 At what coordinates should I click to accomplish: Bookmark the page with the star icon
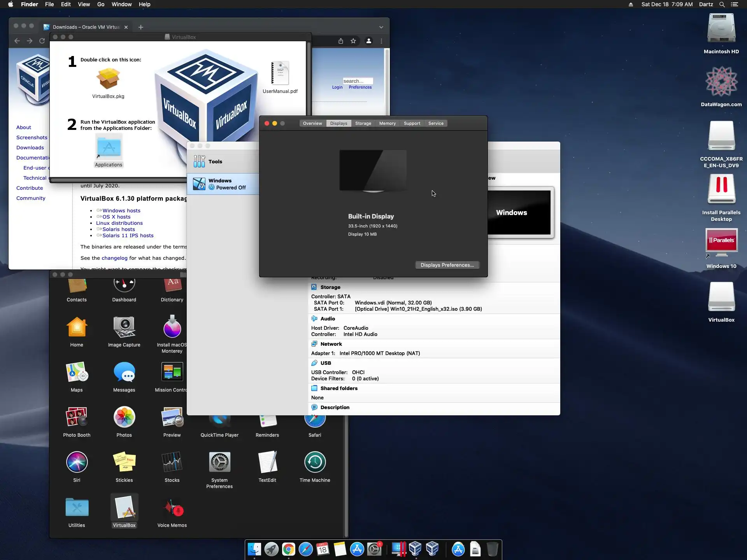(x=353, y=41)
